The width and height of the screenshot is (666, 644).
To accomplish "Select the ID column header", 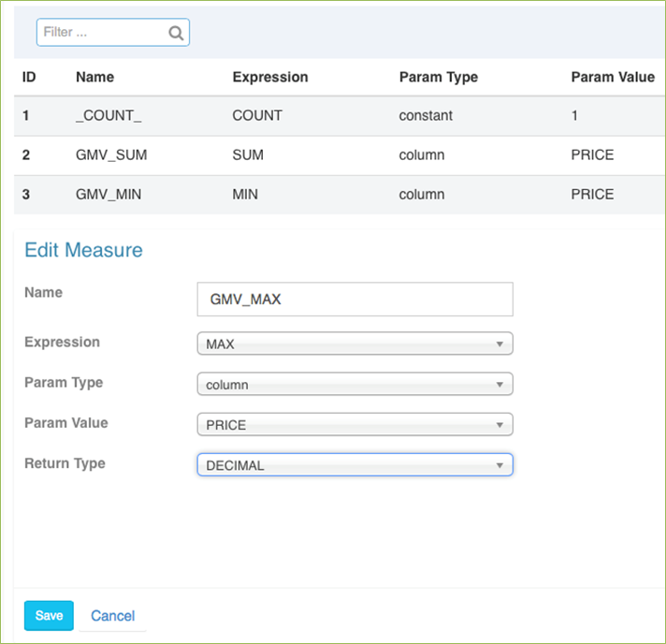I will pos(29,77).
